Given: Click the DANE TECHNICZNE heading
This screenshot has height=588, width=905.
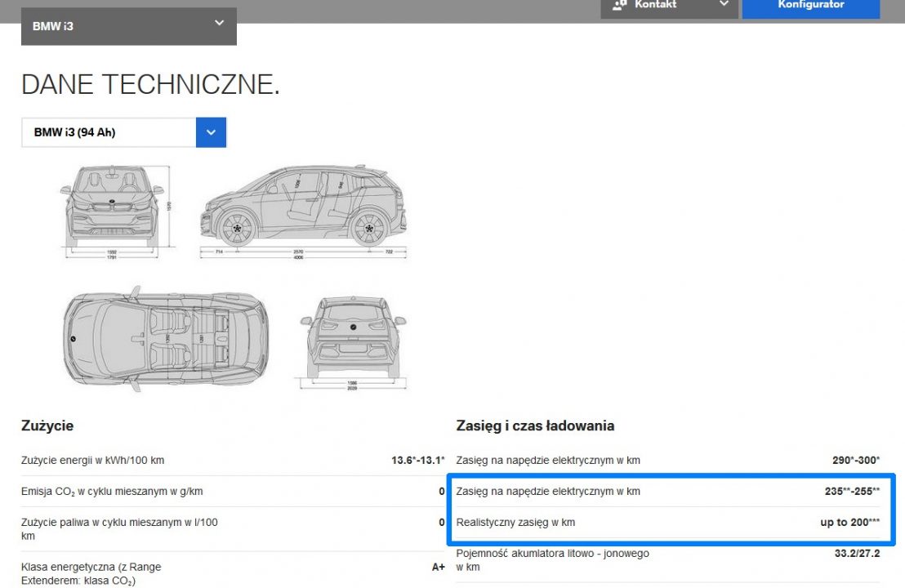Looking at the screenshot, I should tap(150, 84).
